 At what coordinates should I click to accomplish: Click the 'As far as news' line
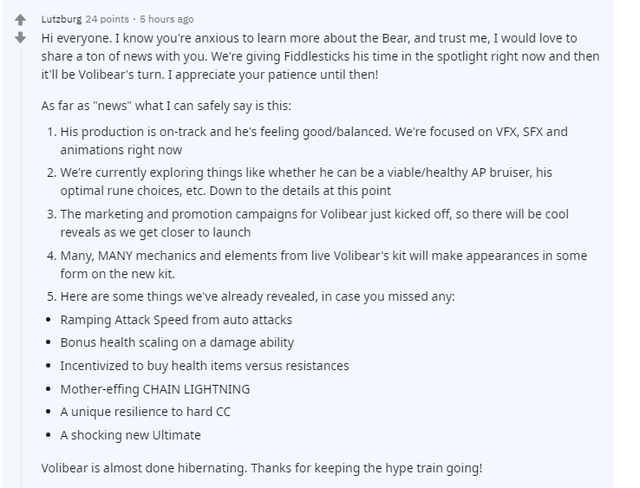[180, 105]
